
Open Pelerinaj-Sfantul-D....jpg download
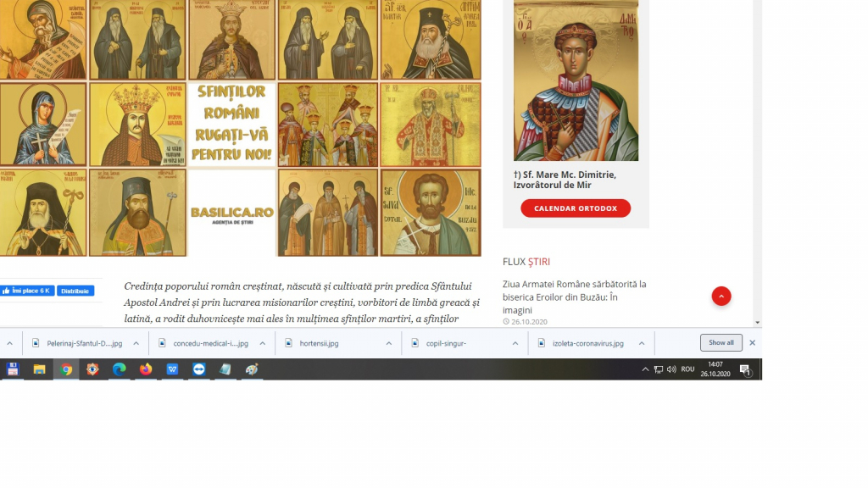pyautogui.click(x=84, y=344)
